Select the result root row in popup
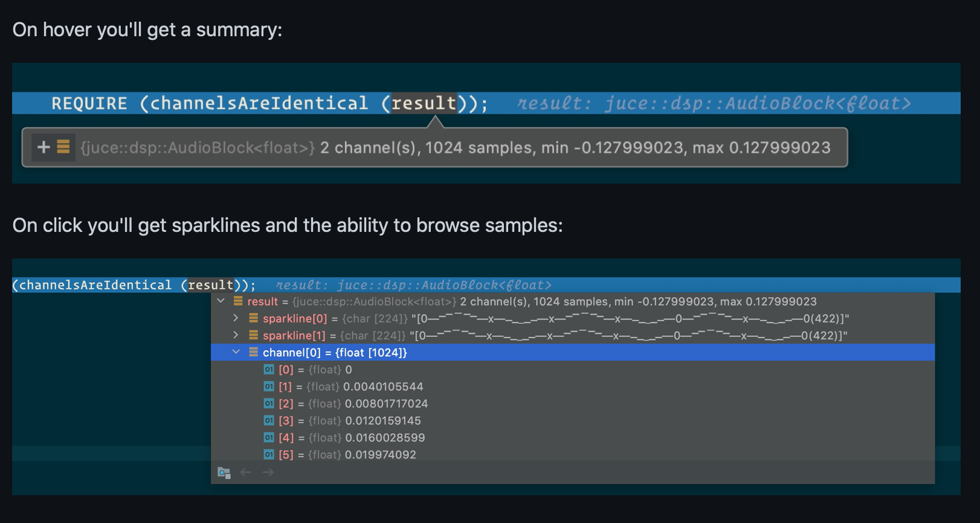Image resolution: width=980 pixels, height=523 pixels. click(573, 301)
